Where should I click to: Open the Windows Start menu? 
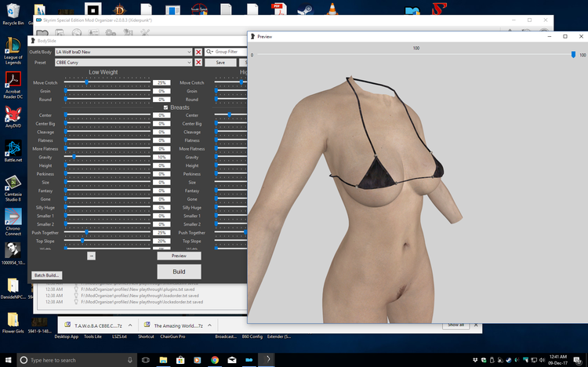[8, 360]
